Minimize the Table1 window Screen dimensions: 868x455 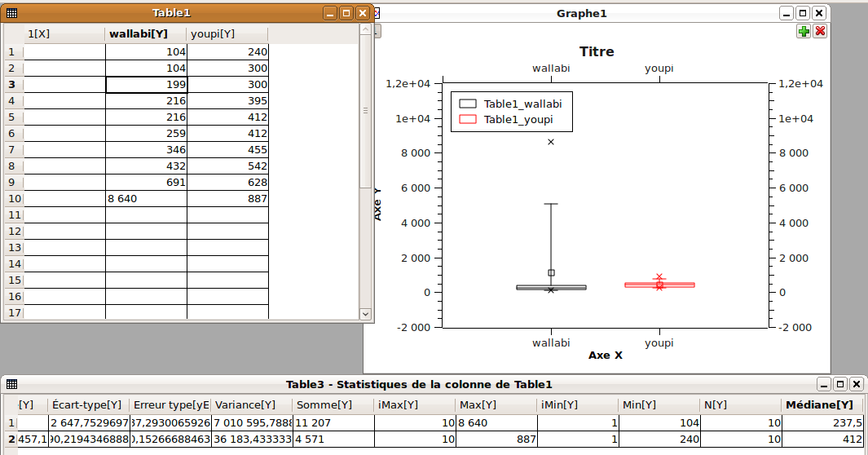pos(329,13)
